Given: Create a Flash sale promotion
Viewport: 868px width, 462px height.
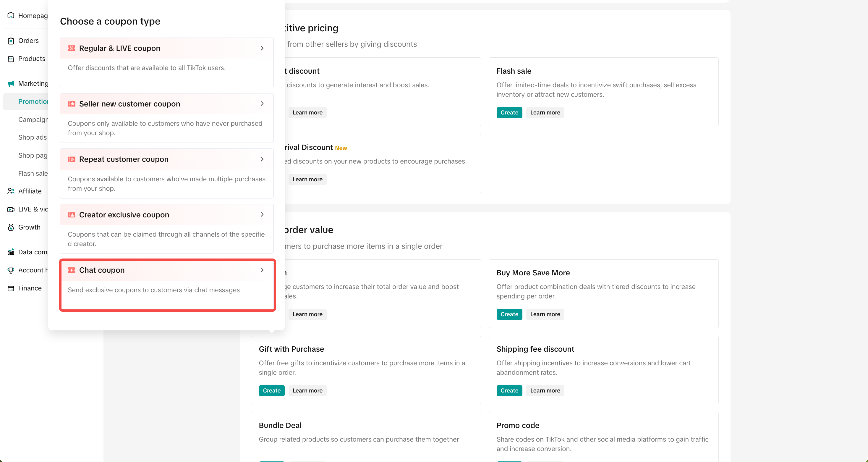Looking at the screenshot, I should [509, 113].
